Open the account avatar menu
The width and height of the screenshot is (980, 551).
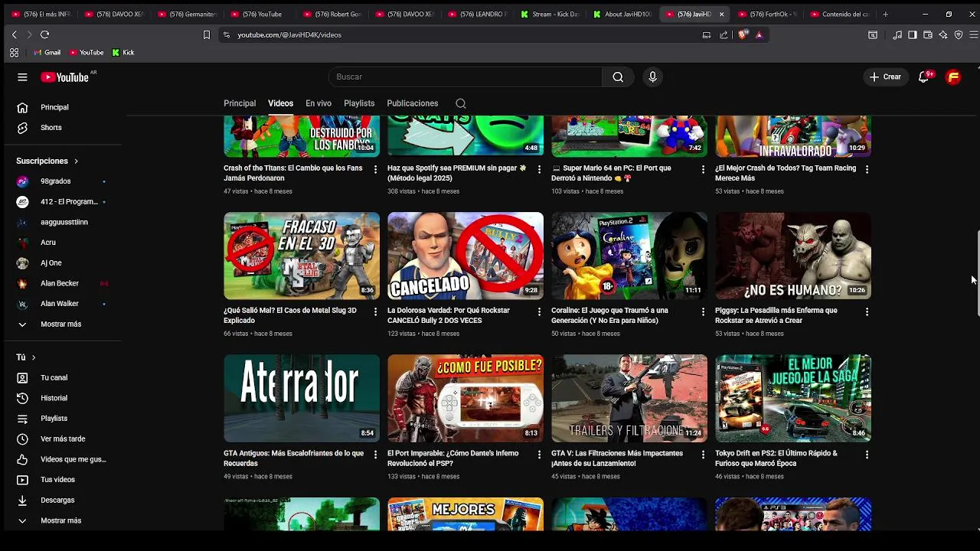(x=953, y=77)
